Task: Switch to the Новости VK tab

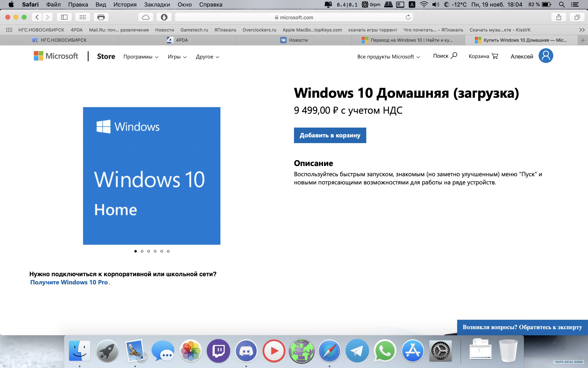Action: pyautogui.click(x=294, y=40)
